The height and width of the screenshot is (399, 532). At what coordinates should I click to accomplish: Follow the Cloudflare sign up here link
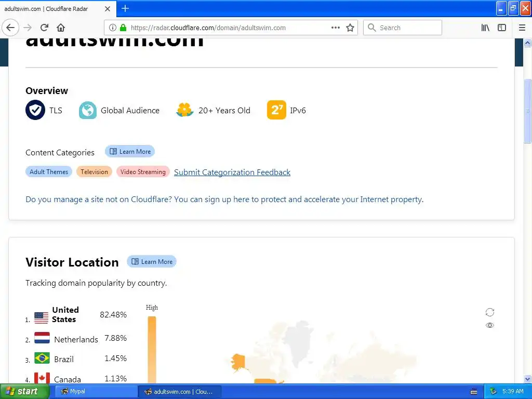[224, 199]
